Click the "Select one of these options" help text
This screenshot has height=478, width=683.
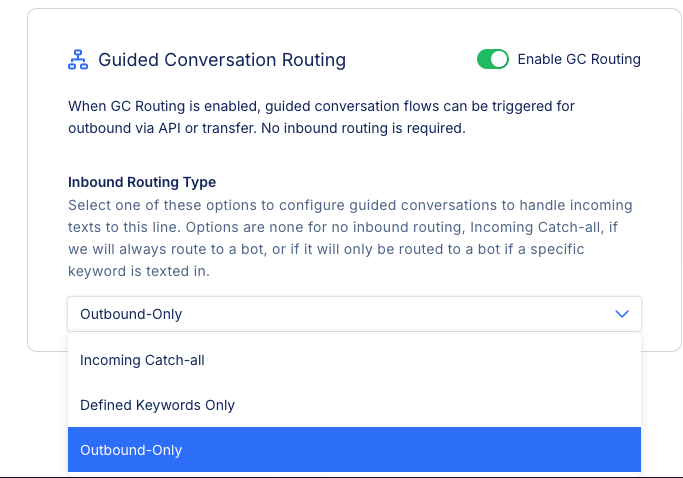350,205
